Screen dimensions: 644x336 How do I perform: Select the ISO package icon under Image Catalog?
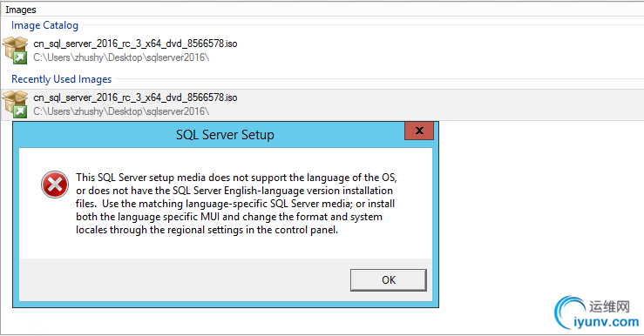click(x=15, y=50)
